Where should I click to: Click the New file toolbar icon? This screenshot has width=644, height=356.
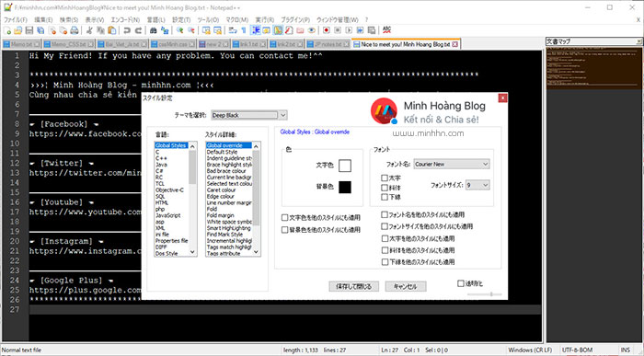tap(7, 30)
